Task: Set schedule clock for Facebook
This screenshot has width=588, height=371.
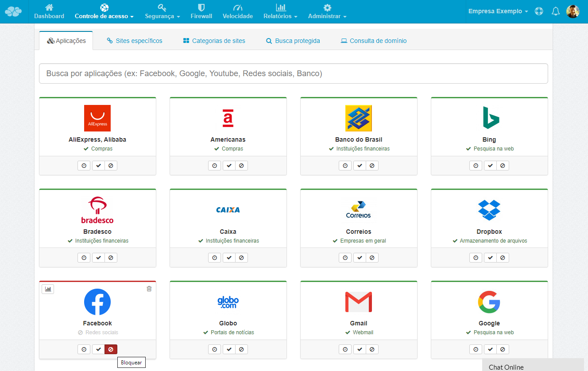Action: pos(84,349)
